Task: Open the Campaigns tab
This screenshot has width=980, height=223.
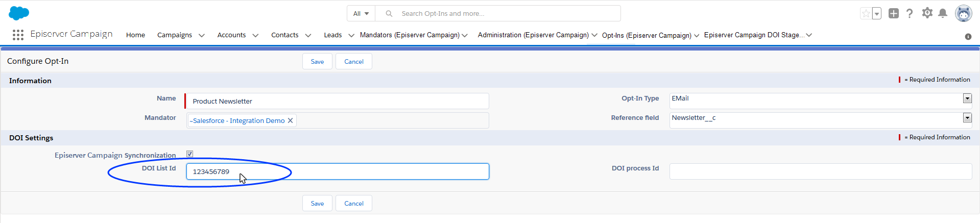Action: 175,35
